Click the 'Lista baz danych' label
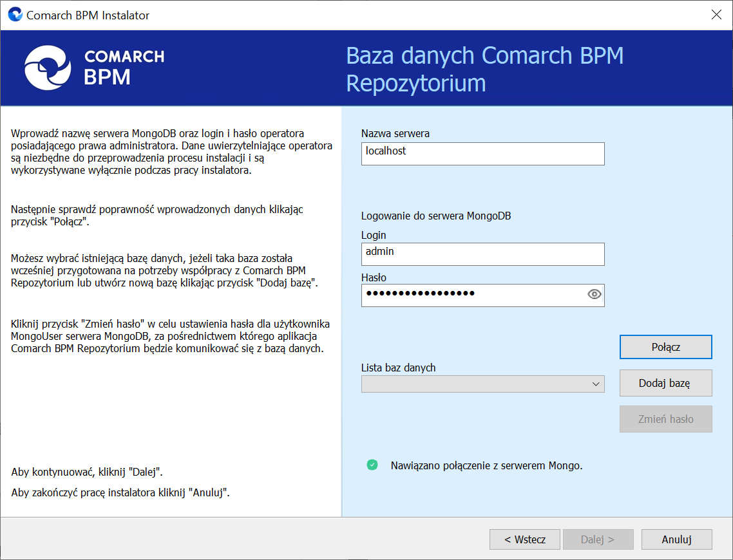 (398, 368)
